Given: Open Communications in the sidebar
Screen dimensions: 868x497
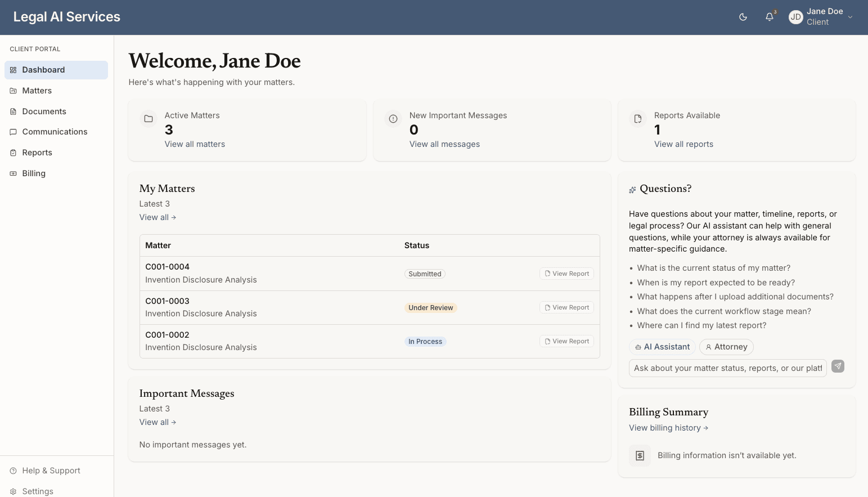Looking at the screenshot, I should [x=56, y=132].
